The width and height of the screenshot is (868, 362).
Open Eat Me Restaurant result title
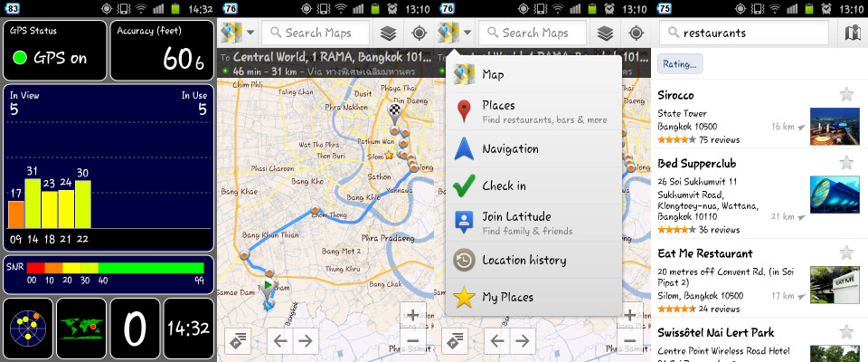click(x=705, y=254)
